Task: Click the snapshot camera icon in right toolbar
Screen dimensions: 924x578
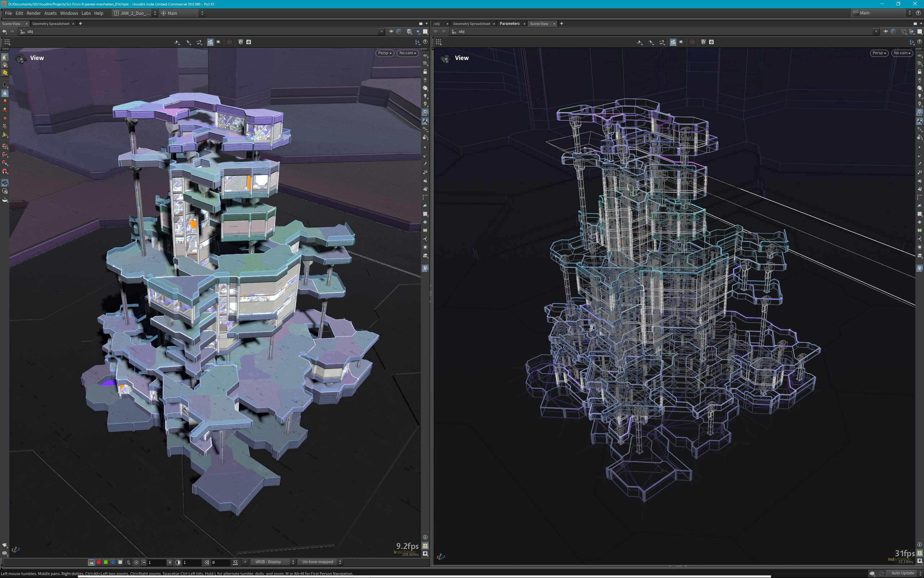Action: click(703, 42)
